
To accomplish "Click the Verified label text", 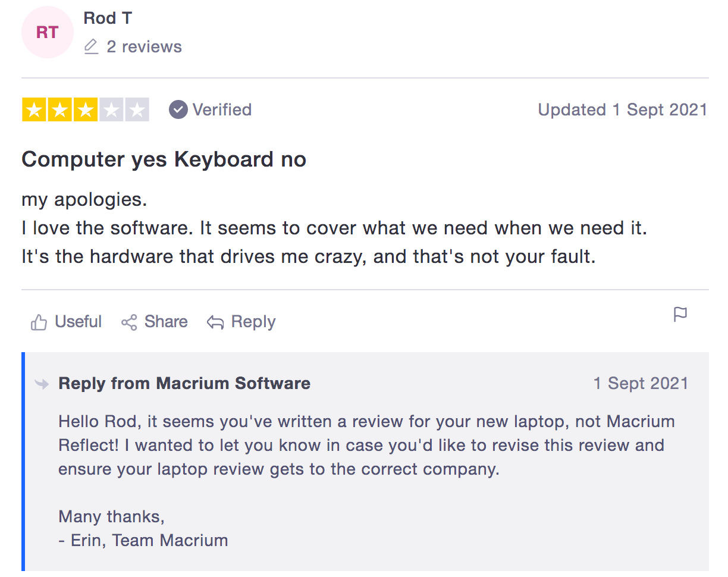I will coord(222,109).
